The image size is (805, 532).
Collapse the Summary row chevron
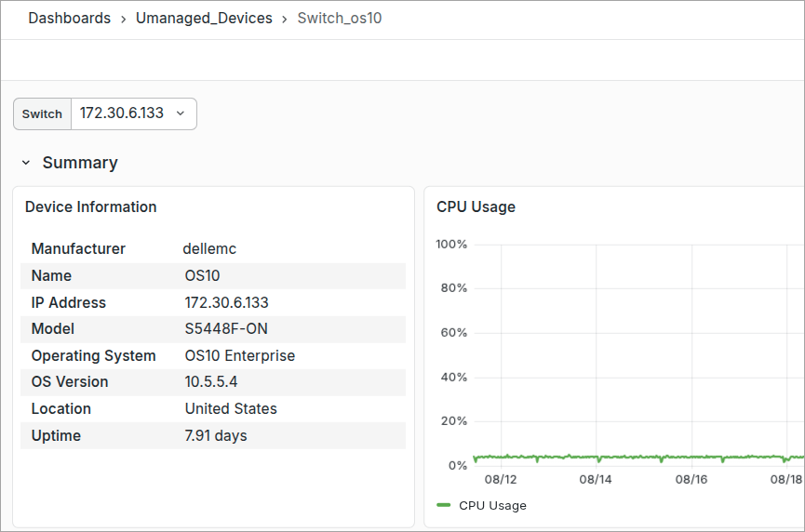tap(26, 163)
